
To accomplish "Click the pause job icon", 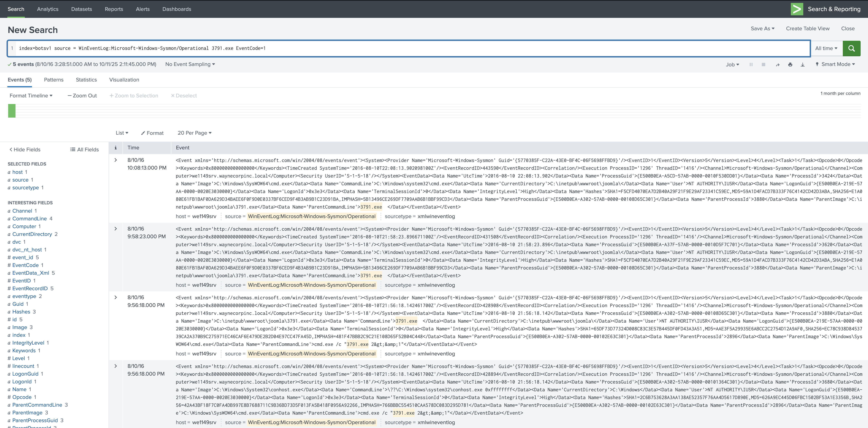I will pos(751,64).
